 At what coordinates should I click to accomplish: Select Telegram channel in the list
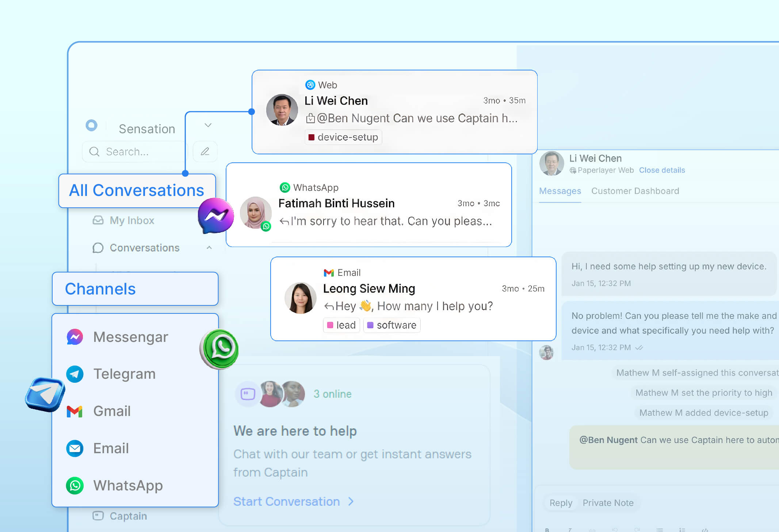124,374
